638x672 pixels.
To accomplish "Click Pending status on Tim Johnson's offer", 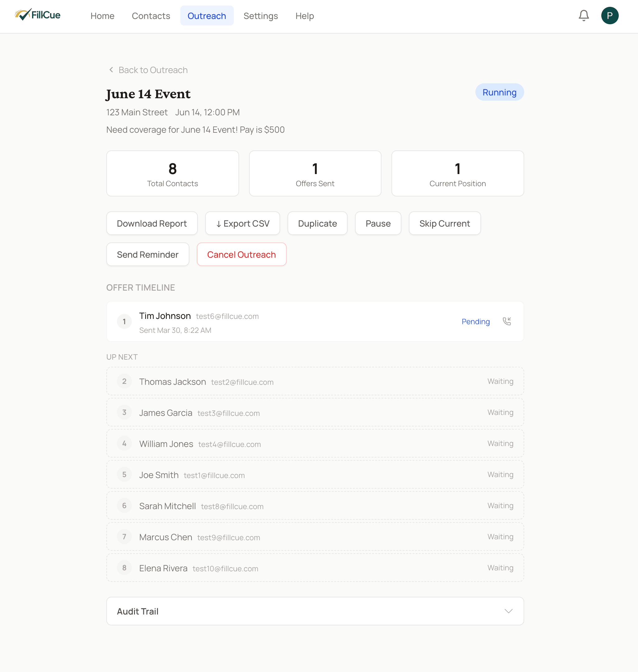I will pos(475,322).
